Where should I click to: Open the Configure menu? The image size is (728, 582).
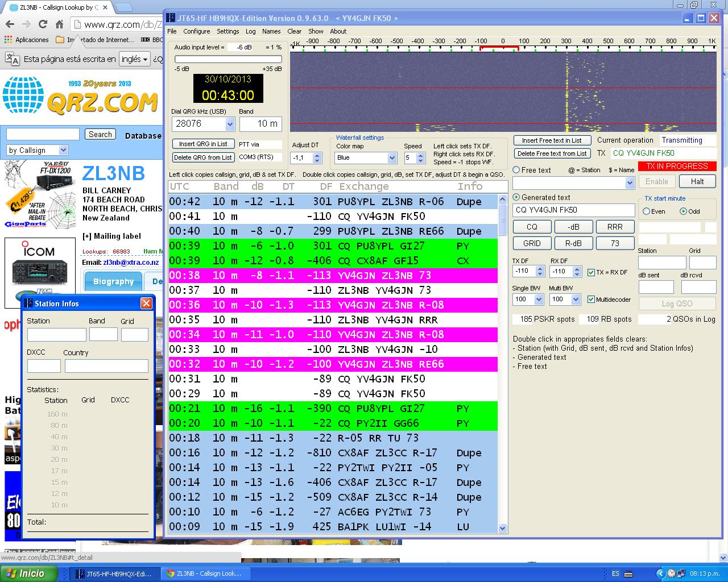(x=196, y=31)
